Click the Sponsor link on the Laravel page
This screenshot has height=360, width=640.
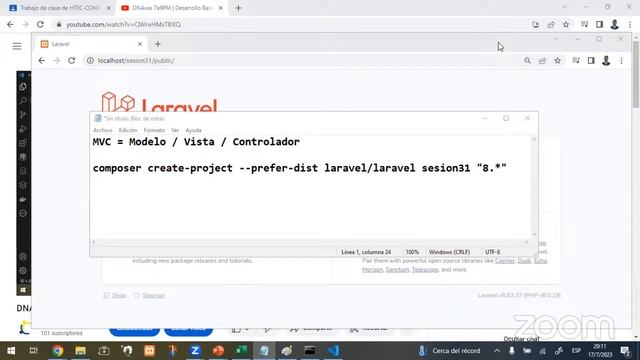tap(153, 295)
